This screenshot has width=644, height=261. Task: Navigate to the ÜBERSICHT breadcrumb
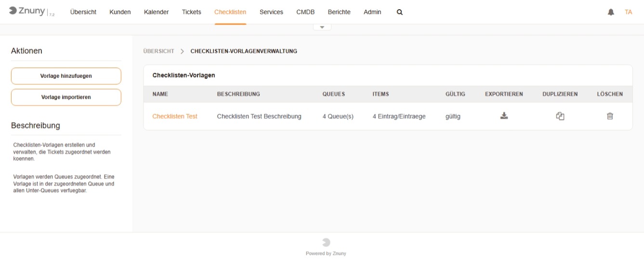pos(158,51)
